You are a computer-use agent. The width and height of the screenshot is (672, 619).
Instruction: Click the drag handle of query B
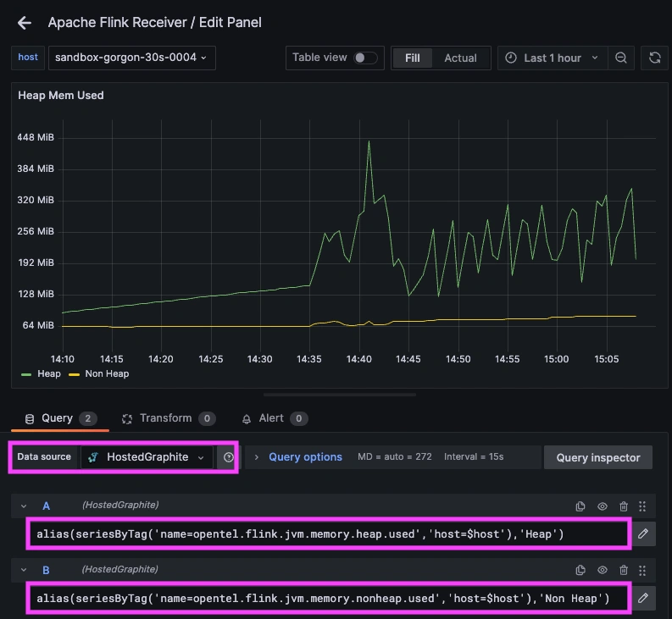(642, 570)
